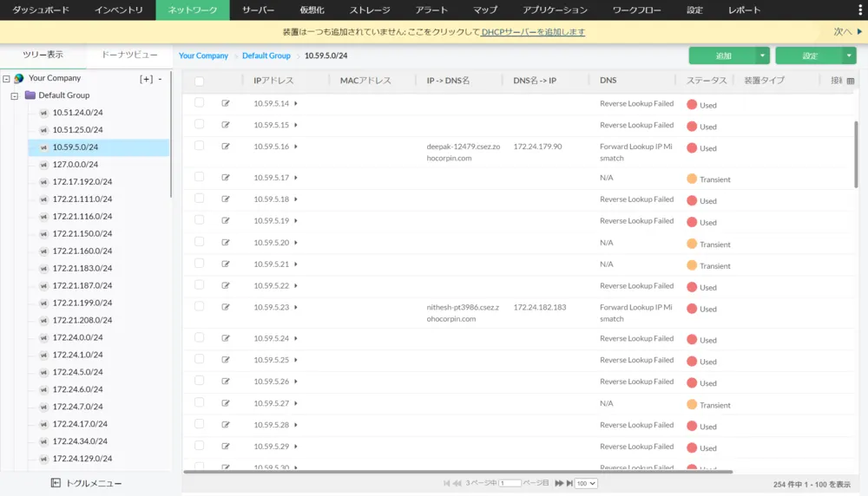Screen dimensions: 868x496
Task: Select subnet 172.21.111.0/24 in tree
Action: coord(82,199)
